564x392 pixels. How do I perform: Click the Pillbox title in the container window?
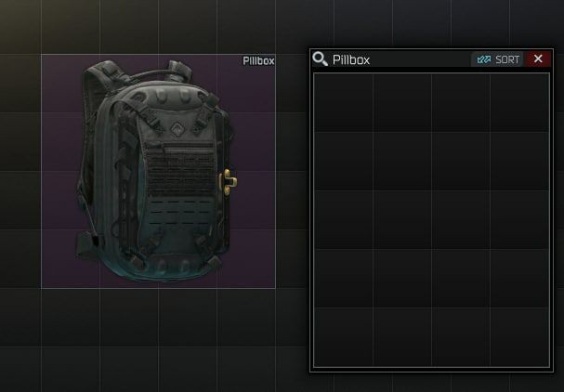click(x=351, y=59)
